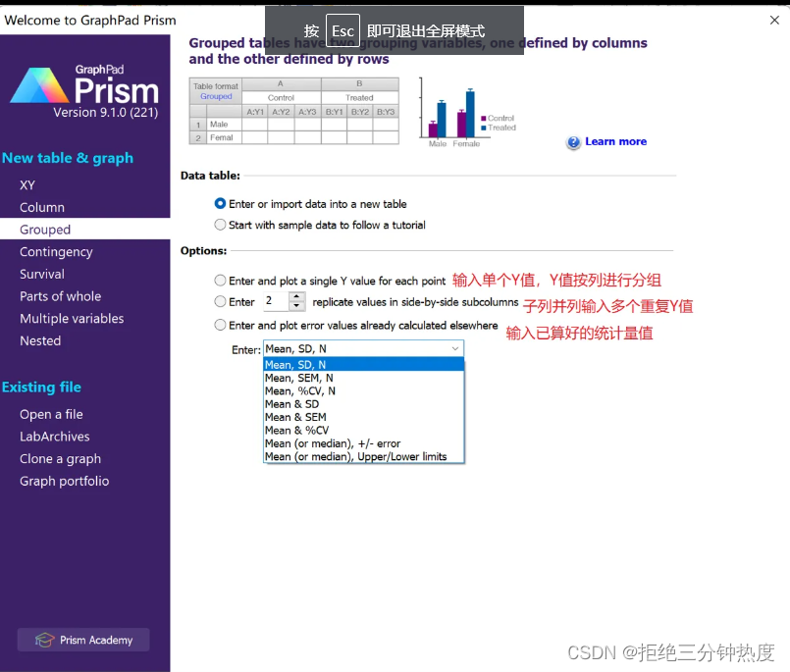Open a file from Existing file section

pos(51,414)
